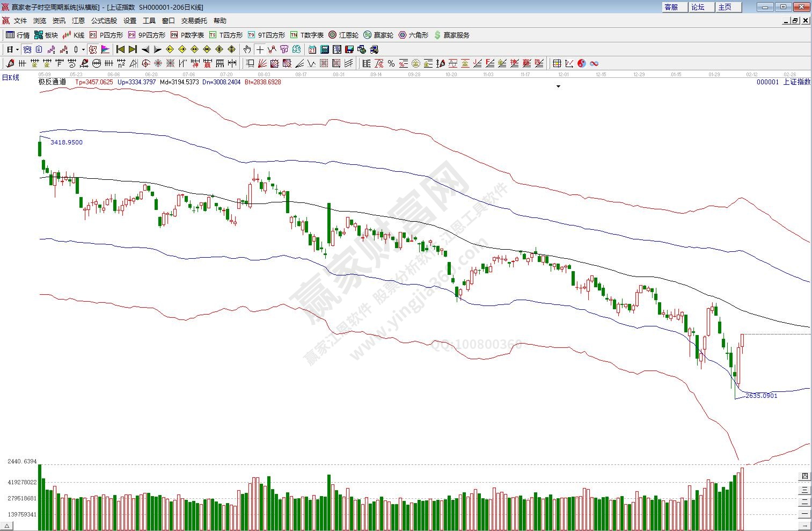Open the 赢家轮 wheel tool
This screenshot has height=531, width=812.
click(x=378, y=35)
